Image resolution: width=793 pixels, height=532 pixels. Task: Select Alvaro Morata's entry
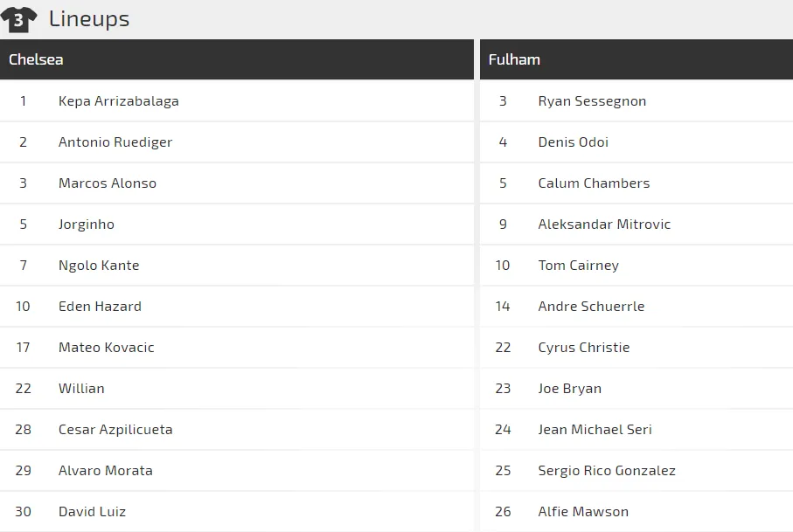point(237,470)
